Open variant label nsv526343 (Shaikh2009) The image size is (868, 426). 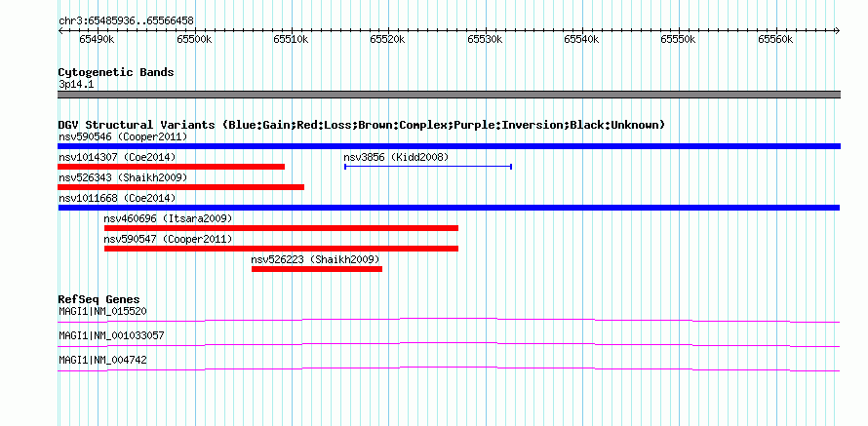pos(124,177)
